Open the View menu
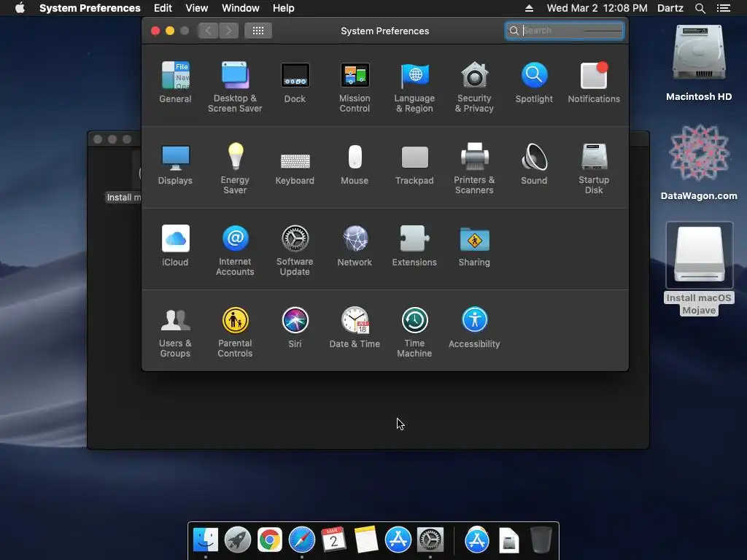 (x=197, y=8)
